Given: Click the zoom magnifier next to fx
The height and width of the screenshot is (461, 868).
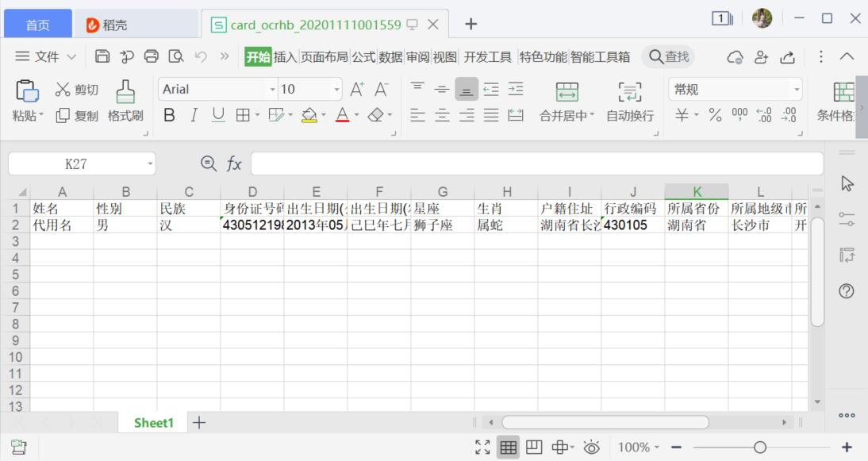Looking at the screenshot, I should [x=208, y=163].
